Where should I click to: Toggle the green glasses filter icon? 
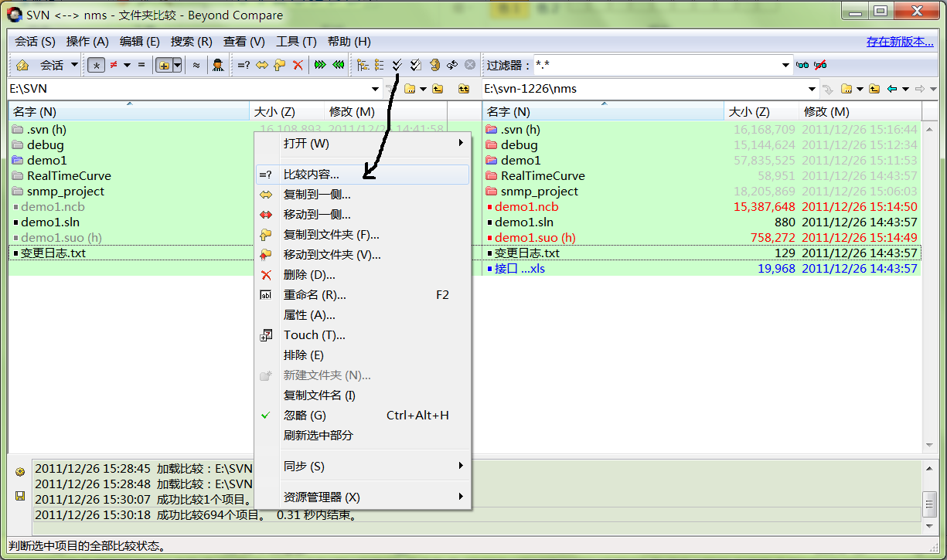click(802, 65)
